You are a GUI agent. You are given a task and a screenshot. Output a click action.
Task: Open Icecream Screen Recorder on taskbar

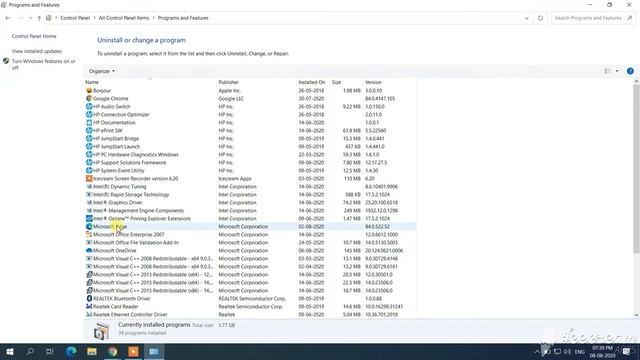coord(133,351)
